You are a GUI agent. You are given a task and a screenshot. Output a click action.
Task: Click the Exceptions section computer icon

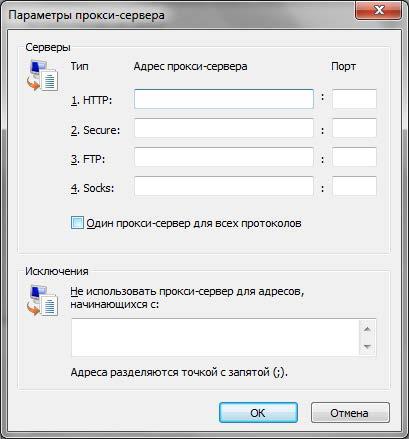(42, 300)
